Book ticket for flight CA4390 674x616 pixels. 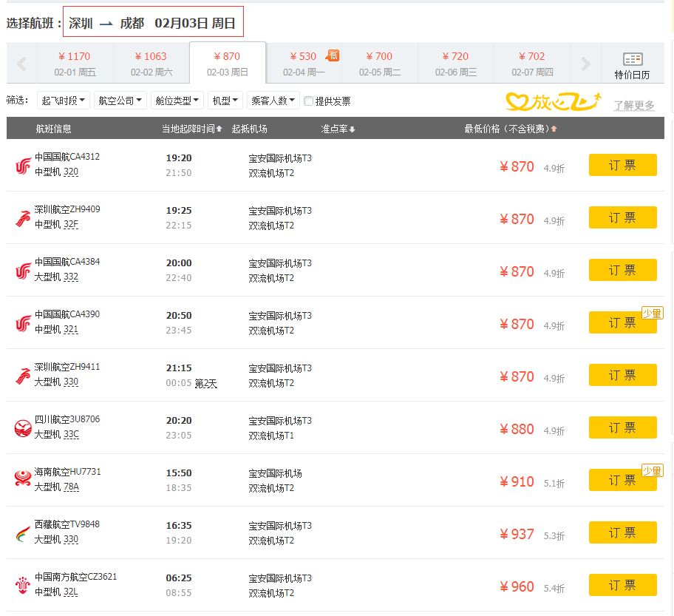tap(622, 322)
